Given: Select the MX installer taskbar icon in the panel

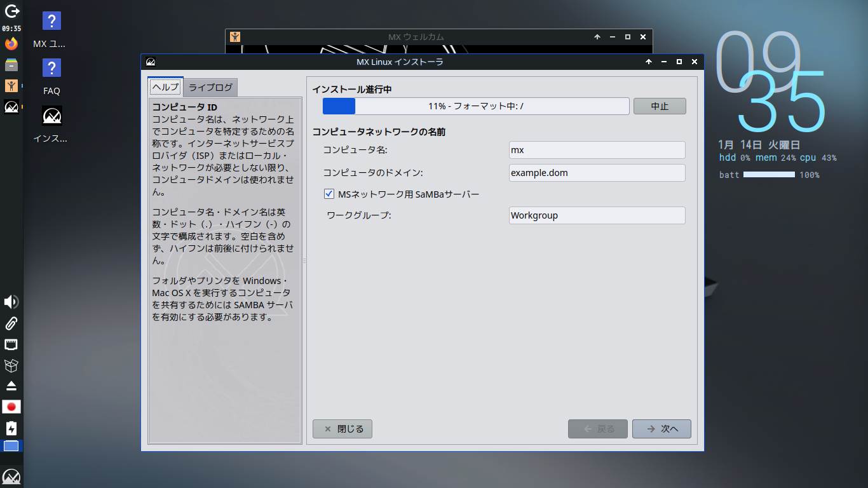Looking at the screenshot, I should tap(11, 107).
